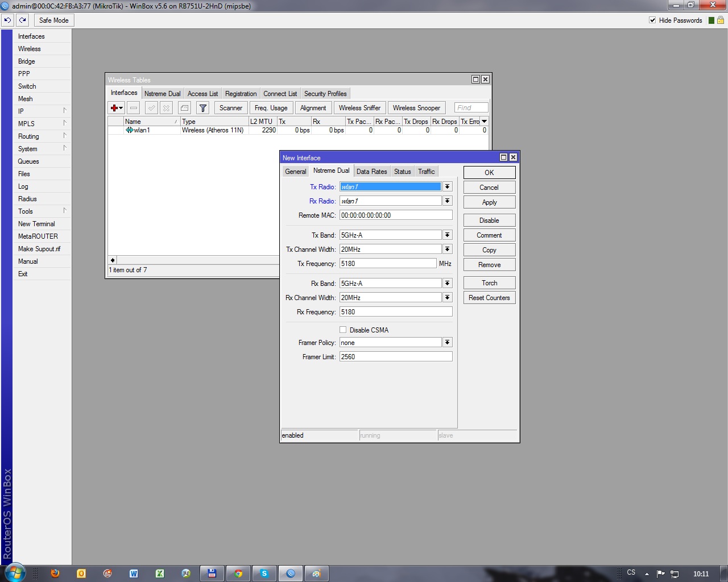Click the comment note icon in Wireless Tables
Viewport: 728px width, 582px height.
coord(184,108)
